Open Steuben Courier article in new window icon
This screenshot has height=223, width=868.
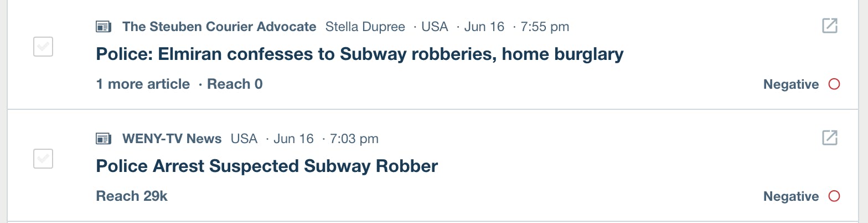[829, 26]
